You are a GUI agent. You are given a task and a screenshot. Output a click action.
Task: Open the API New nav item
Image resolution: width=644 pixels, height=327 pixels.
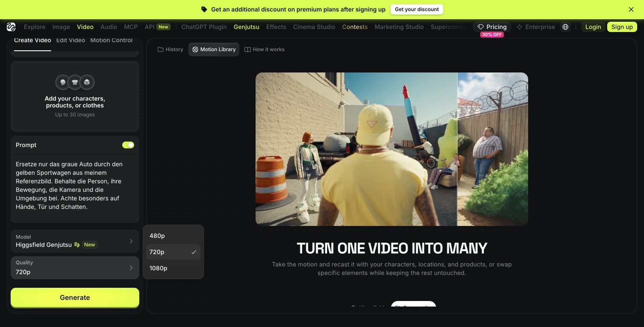tap(157, 27)
